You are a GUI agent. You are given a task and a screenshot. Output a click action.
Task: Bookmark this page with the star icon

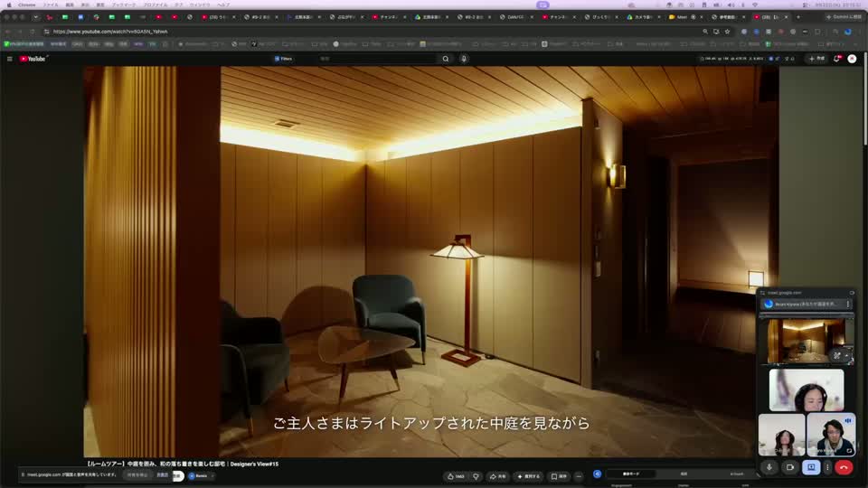click(727, 32)
